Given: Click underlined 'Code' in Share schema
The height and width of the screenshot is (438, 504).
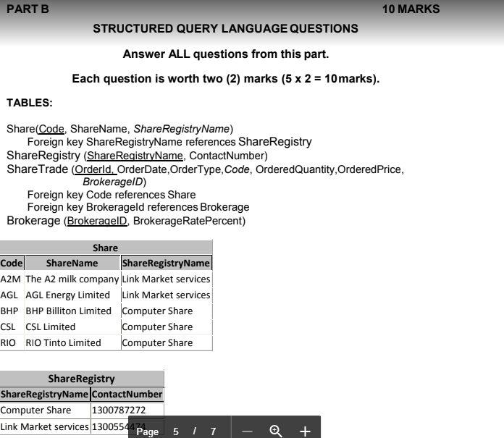Looking at the screenshot, I should pos(51,129).
